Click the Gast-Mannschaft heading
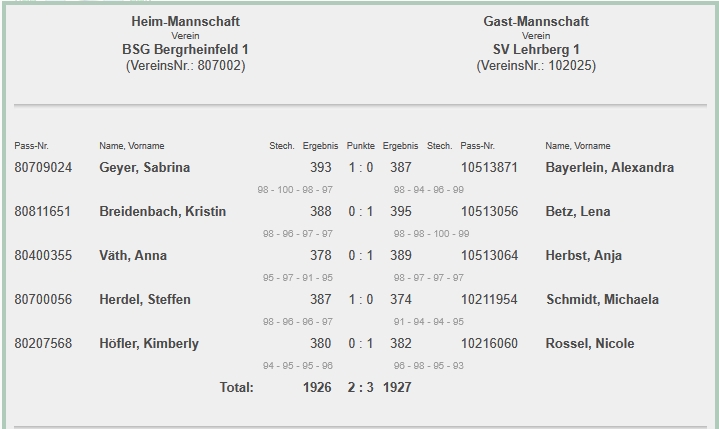The height and width of the screenshot is (429, 719). click(536, 21)
